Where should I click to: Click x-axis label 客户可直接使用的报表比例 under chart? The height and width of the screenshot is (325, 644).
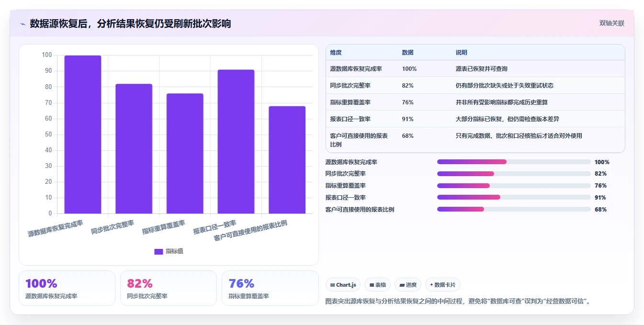(250, 231)
